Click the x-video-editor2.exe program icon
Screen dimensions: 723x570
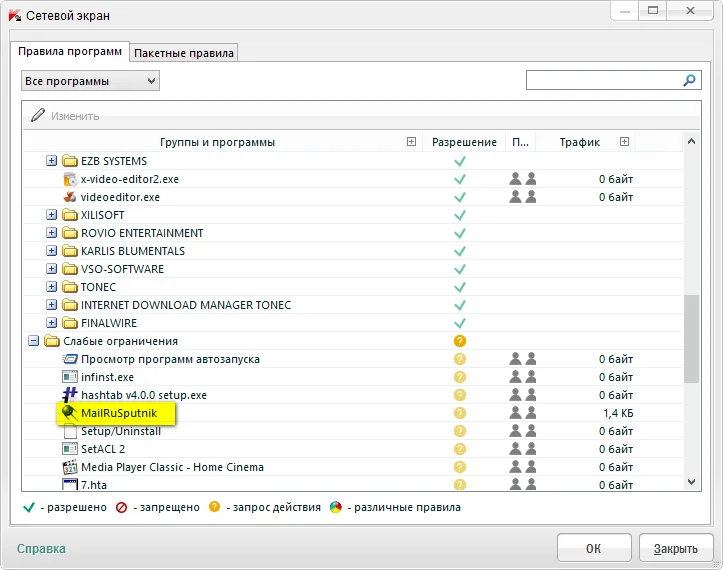pyautogui.click(x=70, y=179)
